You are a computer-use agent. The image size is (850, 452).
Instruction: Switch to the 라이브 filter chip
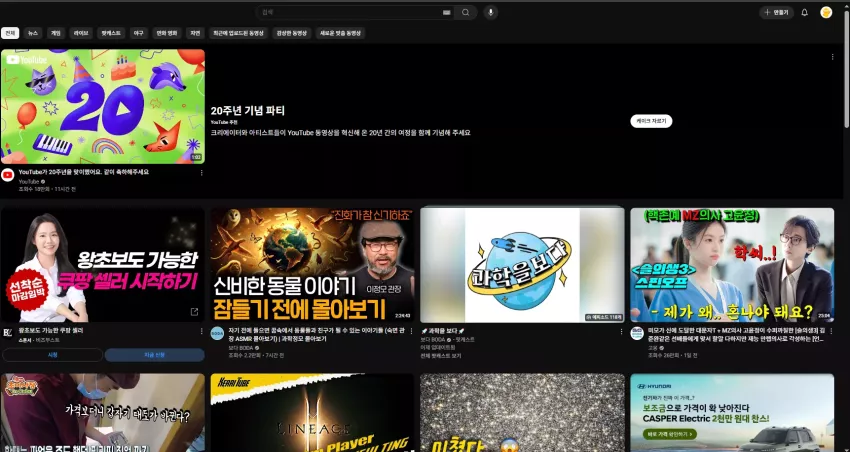pyautogui.click(x=82, y=33)
